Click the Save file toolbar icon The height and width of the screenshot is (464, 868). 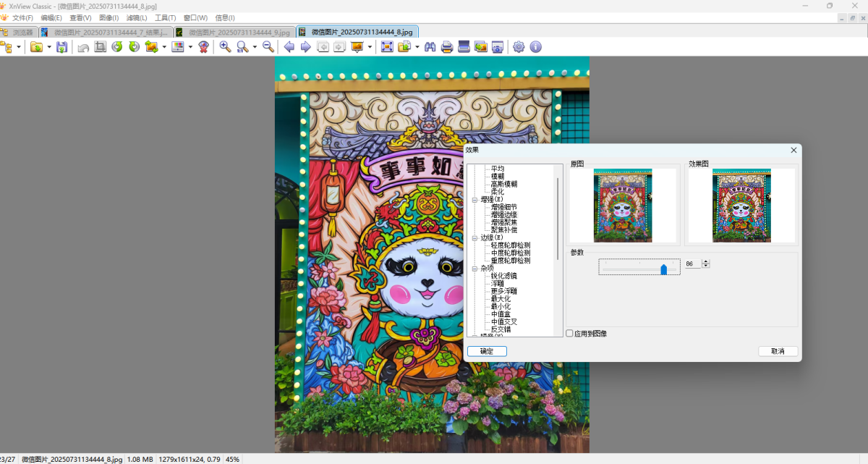point(61,47)
